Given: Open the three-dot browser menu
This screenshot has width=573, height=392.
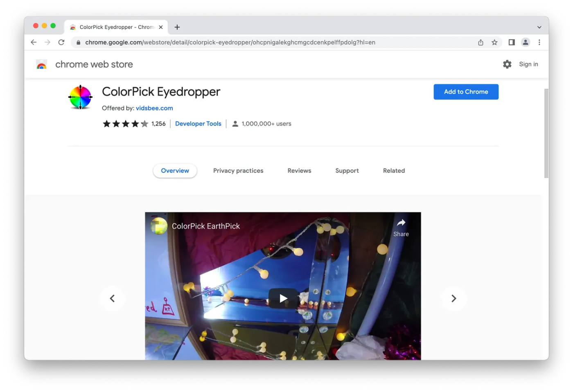Looking at the screenshot, I should [x=539, y=42].
